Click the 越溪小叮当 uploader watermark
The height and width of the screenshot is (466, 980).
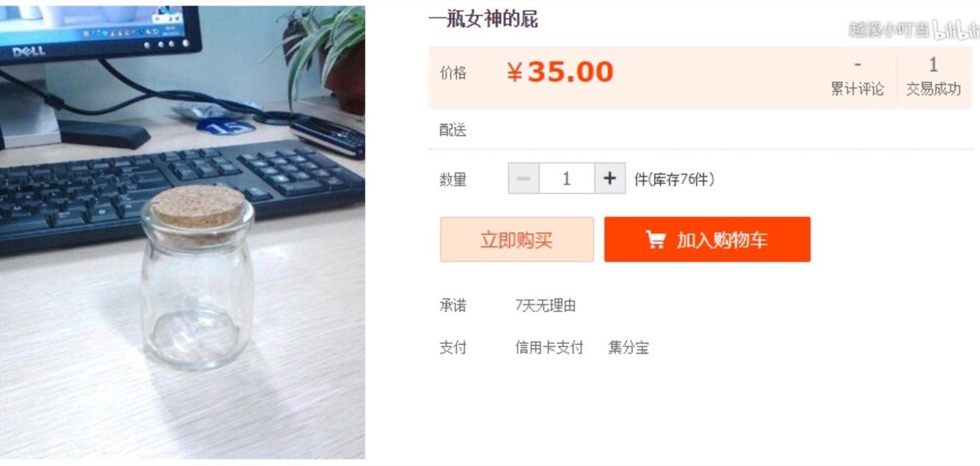tap(889, 30)
